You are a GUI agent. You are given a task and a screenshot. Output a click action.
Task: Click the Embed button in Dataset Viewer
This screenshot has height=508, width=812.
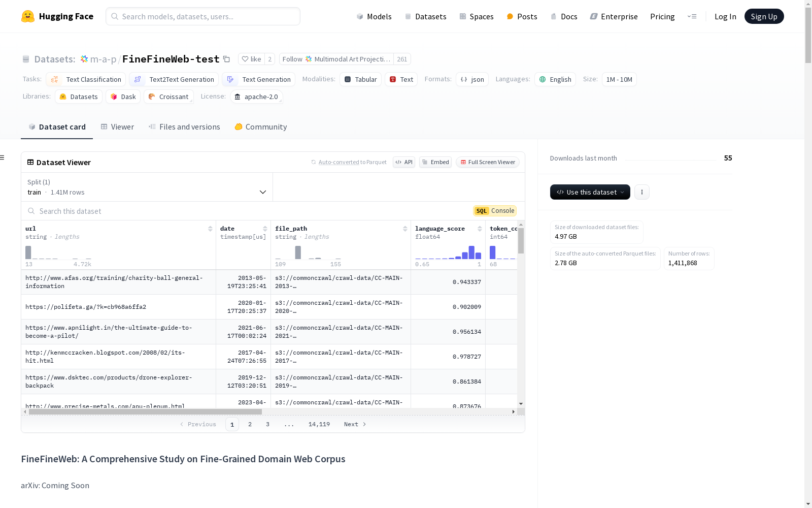click(435, 162)
